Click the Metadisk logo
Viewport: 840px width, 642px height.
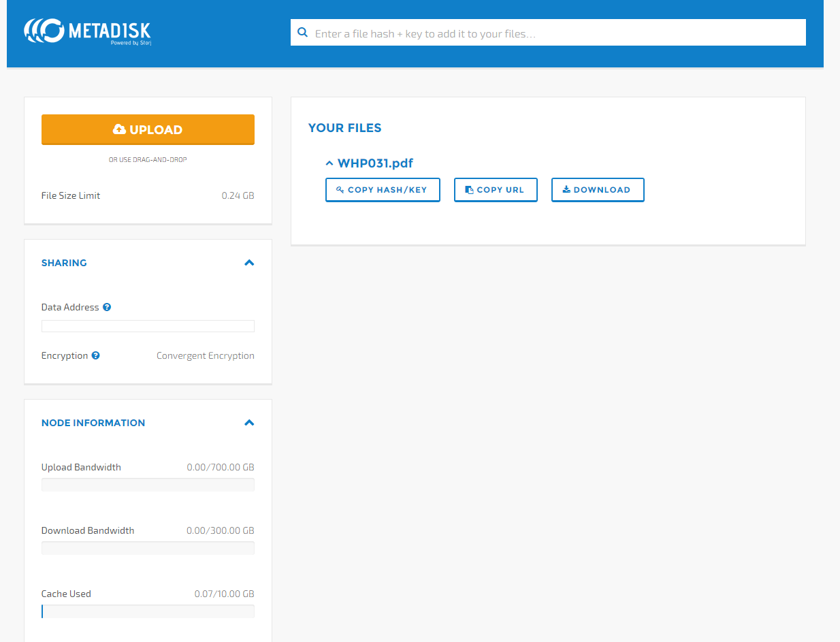(87, 31)
